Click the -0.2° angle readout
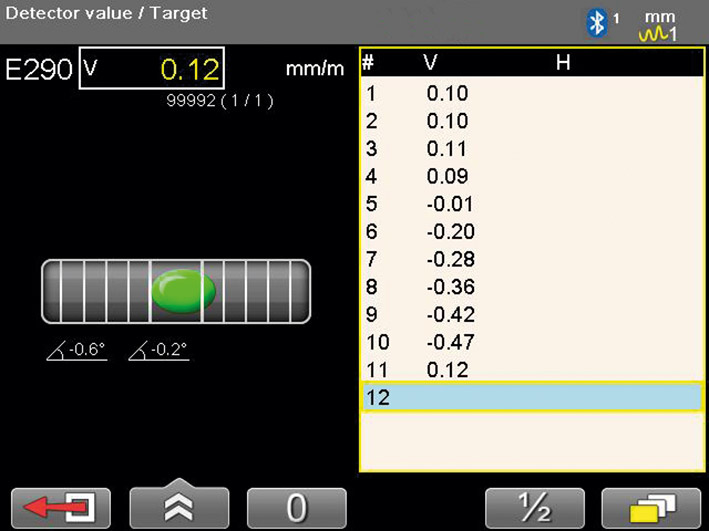 (x=159, y=350)
